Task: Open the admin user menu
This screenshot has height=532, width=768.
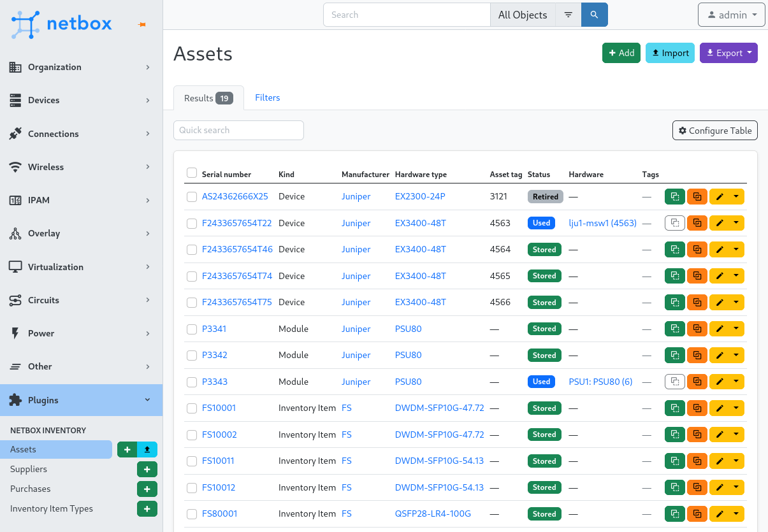Action: point(732,15)
